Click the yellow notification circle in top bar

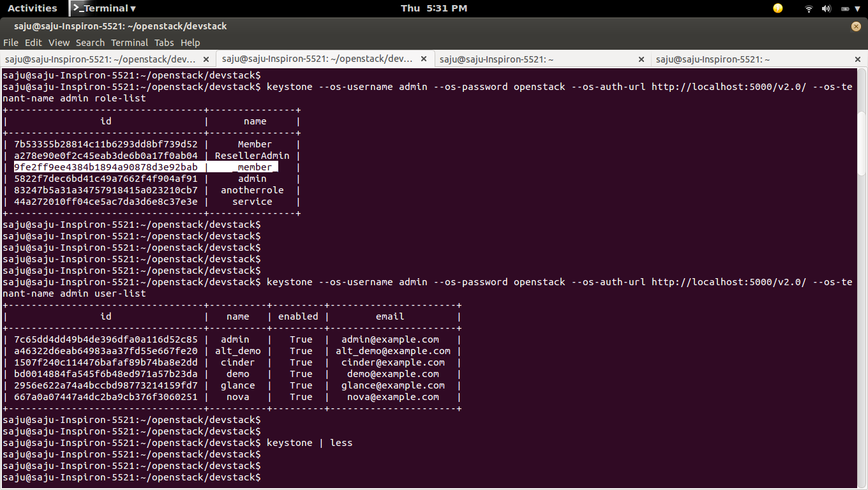point(777,8)
